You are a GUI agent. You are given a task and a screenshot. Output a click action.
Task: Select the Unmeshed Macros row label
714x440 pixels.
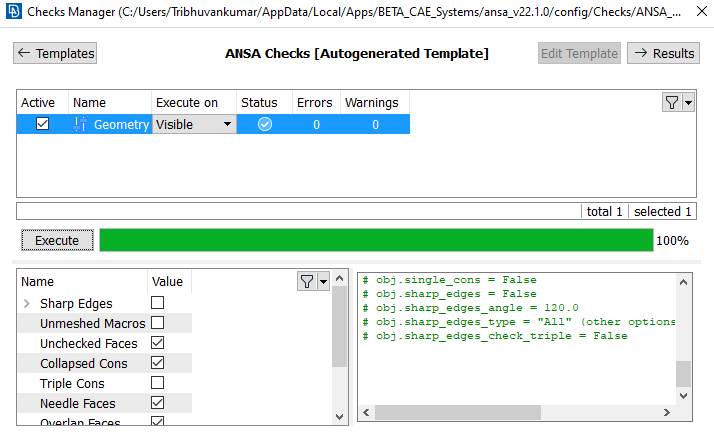coord(92,323)
